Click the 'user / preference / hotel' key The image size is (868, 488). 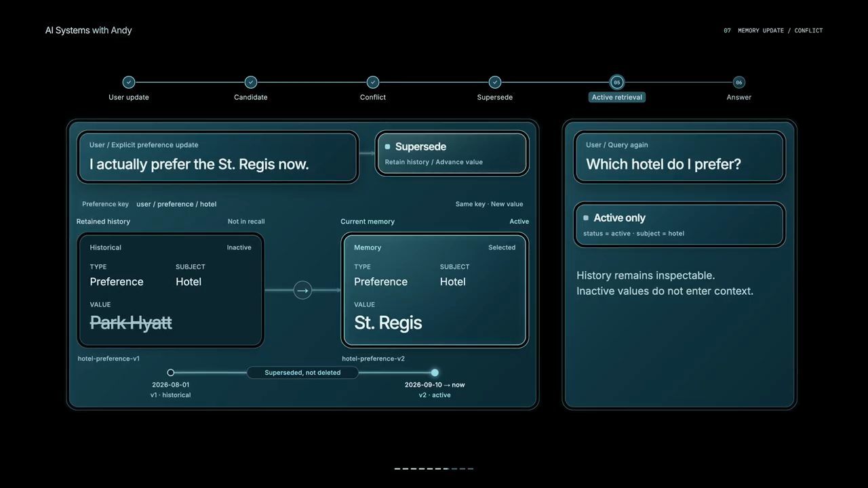176,204
